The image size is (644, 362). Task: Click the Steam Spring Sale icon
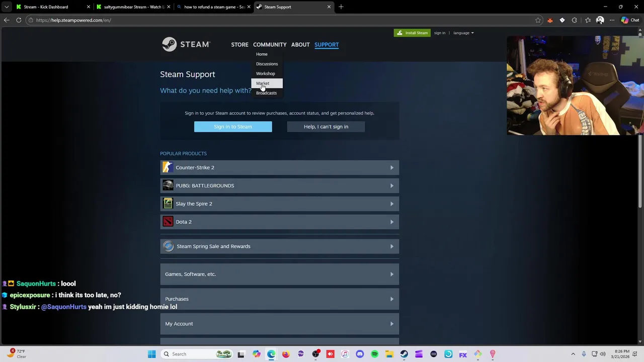tap(168, 246)
